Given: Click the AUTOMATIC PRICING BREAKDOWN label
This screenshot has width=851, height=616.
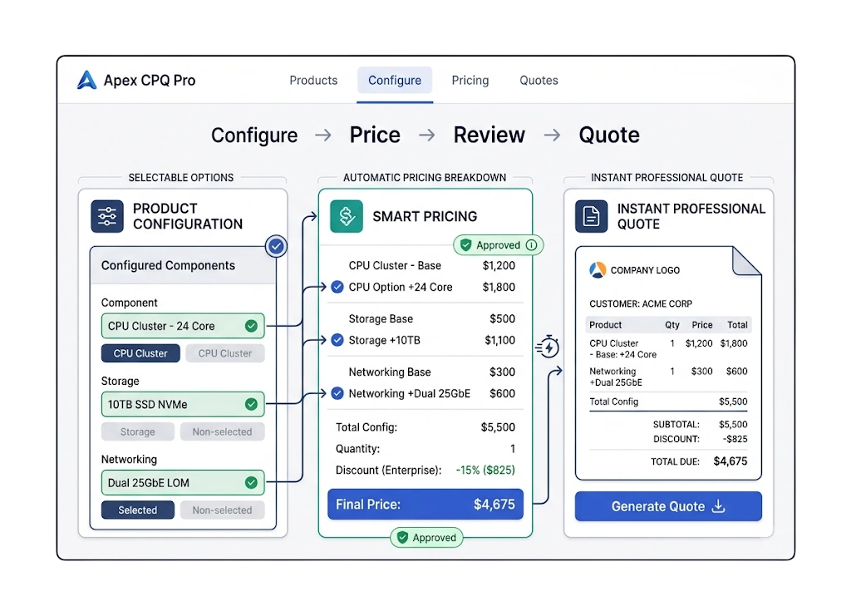Looking at the screenshot, I should pyautogui.click(x=425, y=177).
